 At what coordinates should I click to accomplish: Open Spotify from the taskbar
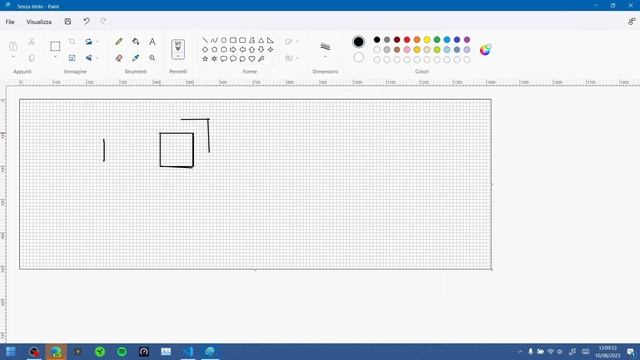pos(122,351)
